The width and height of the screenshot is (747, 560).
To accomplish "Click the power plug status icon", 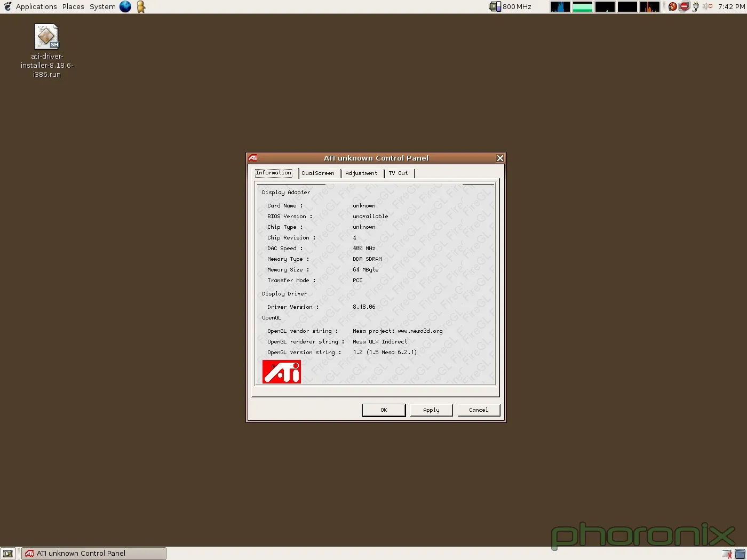I will coord(696,6).
